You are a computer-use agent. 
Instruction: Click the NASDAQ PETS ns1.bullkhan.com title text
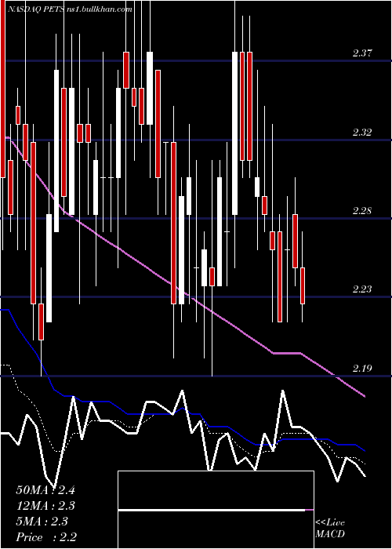tap(70, 9)
